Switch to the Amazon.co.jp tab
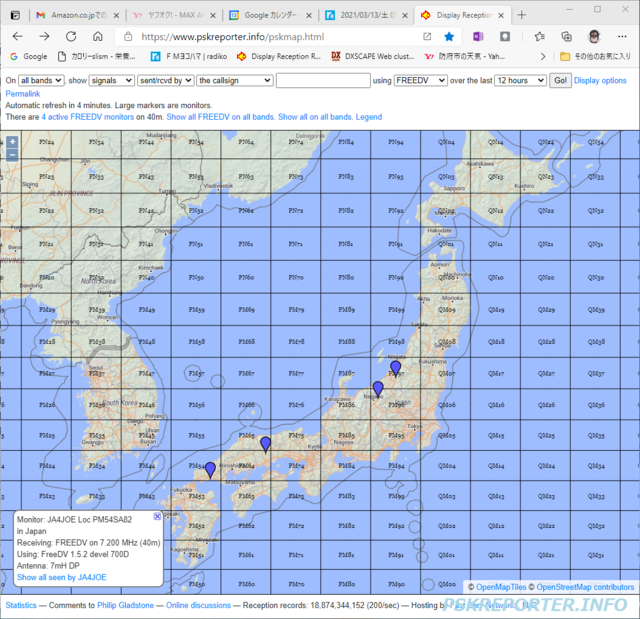Viewport: 640px width, 619px height. tap(78, 16)
